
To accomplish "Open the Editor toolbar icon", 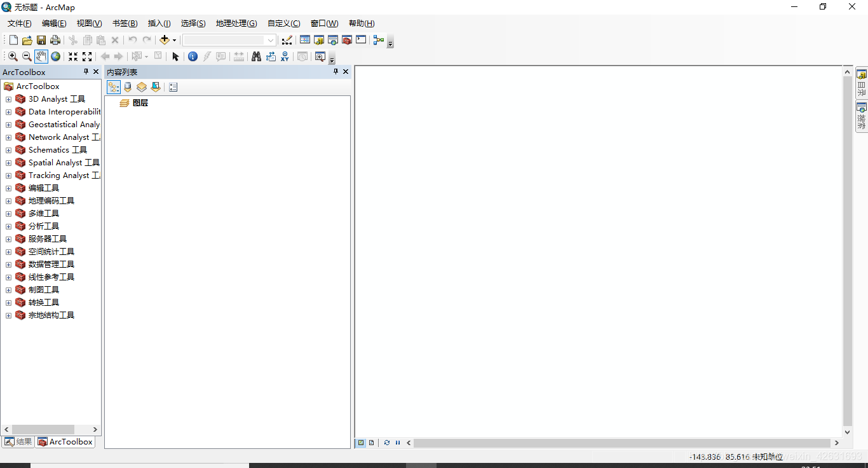I will click(287, 40).
